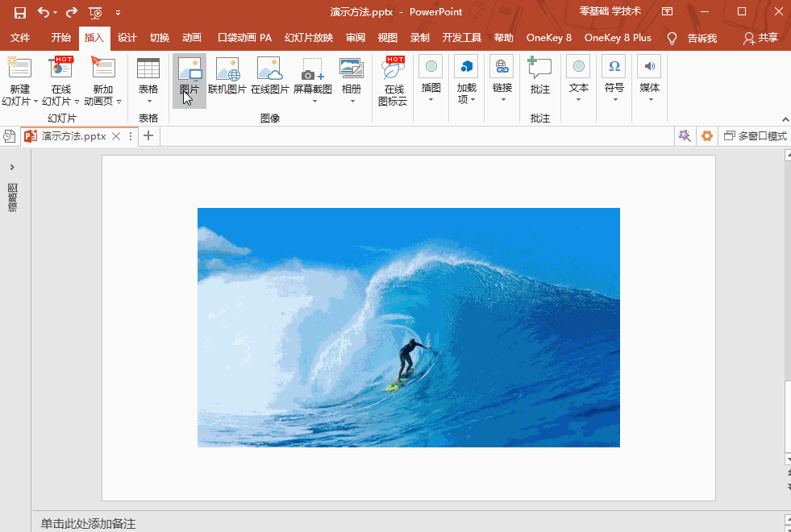Click the 告诉我 lightbulb search box

pyautogui.click(x=692, y=39)
